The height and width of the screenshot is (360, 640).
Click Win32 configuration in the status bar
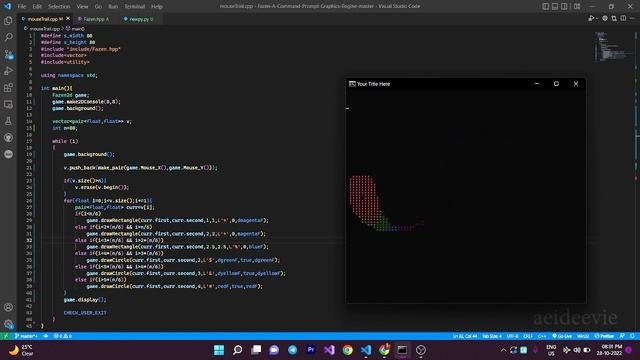point(583,336)
